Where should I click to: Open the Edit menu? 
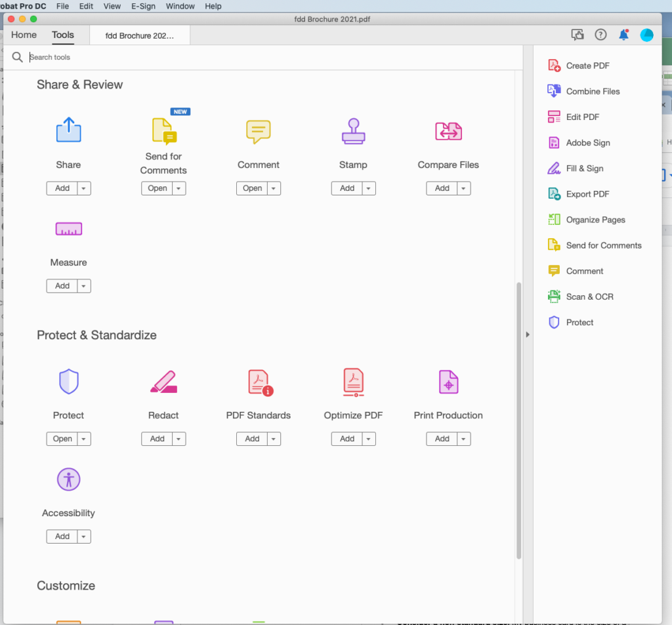tap(86, 6)
